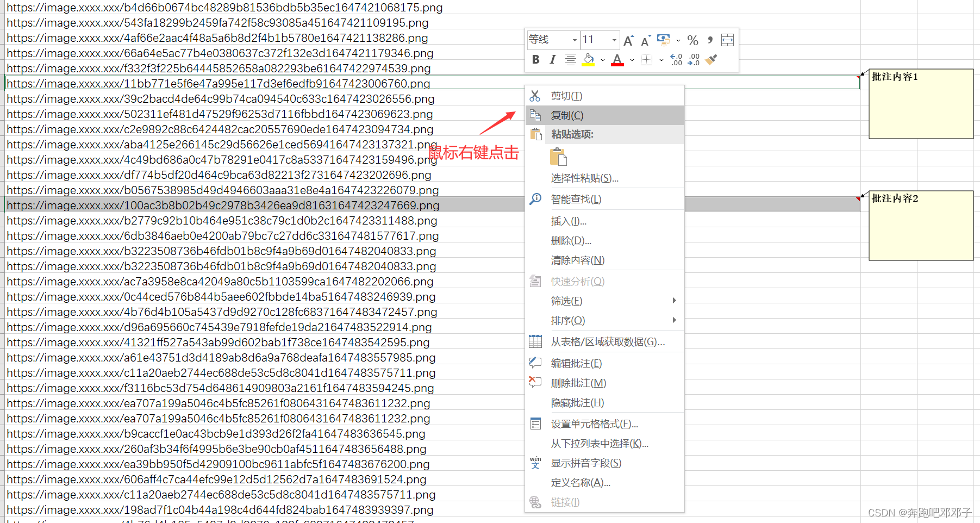Open 选择性粘贴(S)... dialog

click(604, 178)
